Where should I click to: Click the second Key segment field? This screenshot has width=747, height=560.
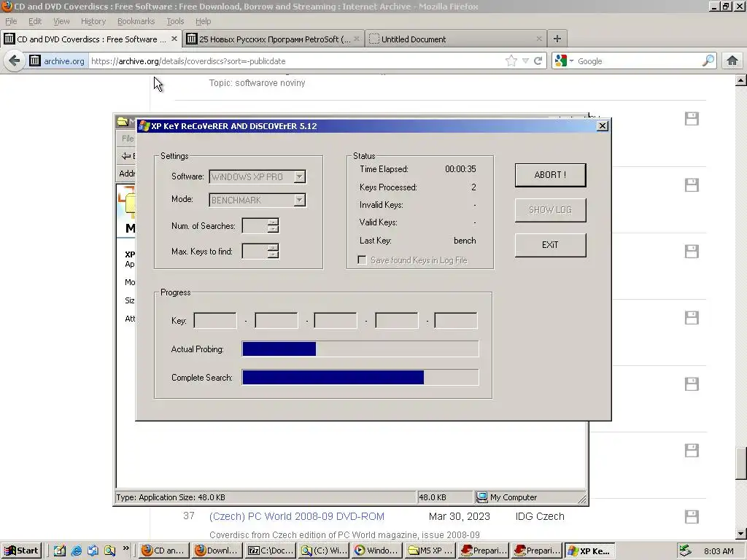pyautogui.click(x=276, y=321)
